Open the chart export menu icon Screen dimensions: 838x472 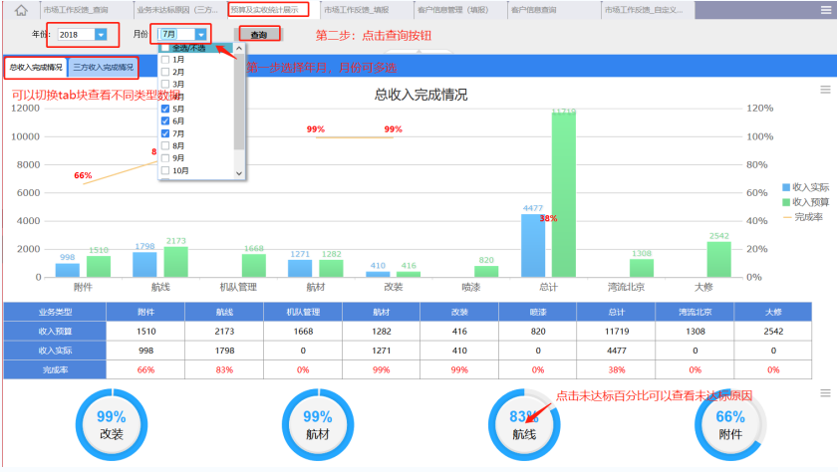point(825,90)
